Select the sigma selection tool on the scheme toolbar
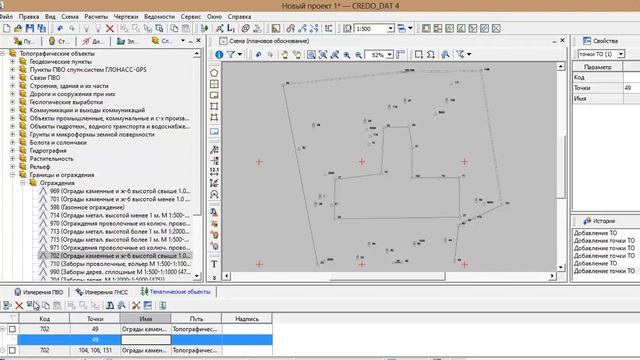Viewport: 640px width, 360px height. (x=431, y=54)
